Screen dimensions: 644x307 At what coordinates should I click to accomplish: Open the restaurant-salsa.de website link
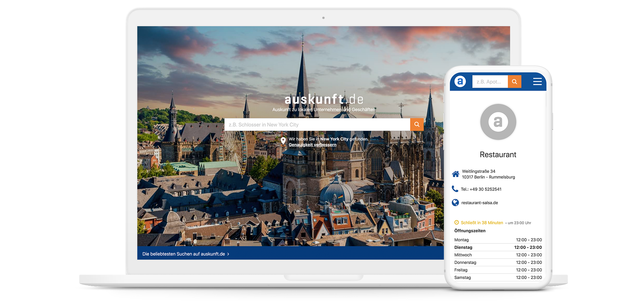coord(480,203)
